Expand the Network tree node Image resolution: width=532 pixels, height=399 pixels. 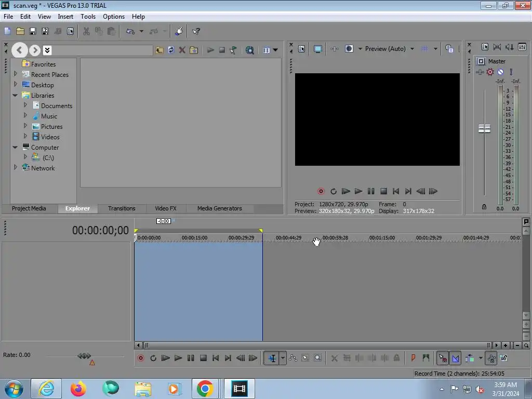[x=15, y=167]
